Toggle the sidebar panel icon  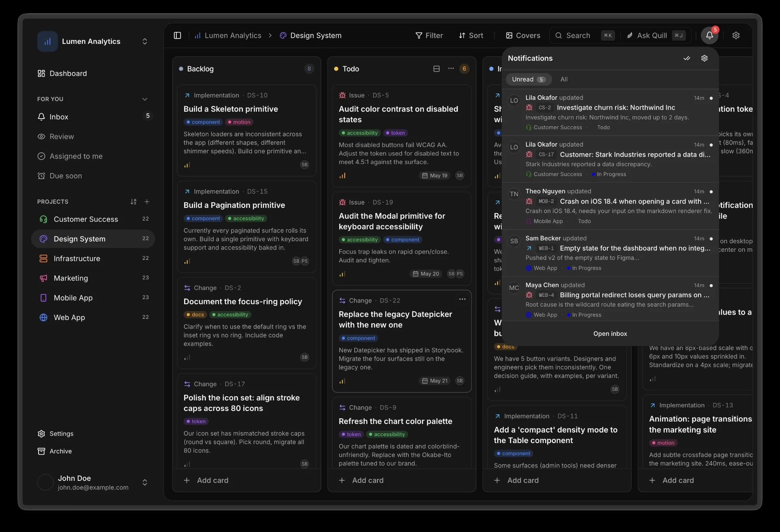coord(177,35)
